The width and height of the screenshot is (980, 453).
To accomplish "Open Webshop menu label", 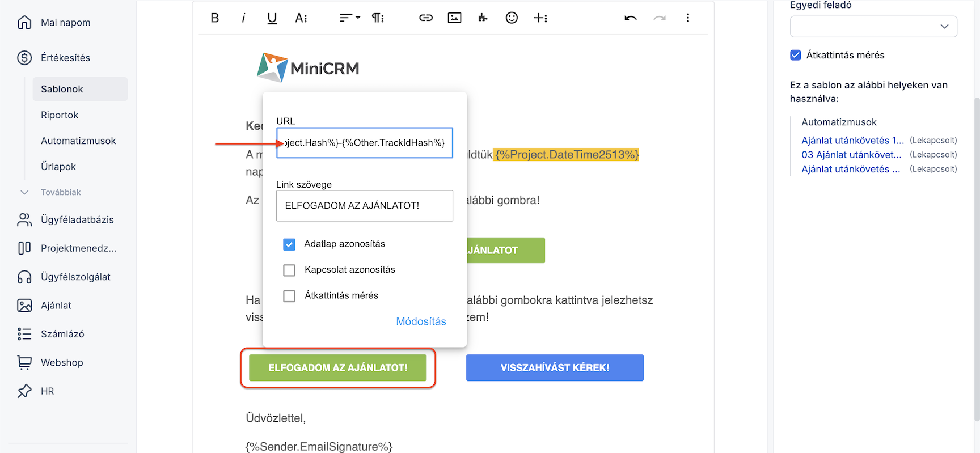I will [x=62, y=363].
